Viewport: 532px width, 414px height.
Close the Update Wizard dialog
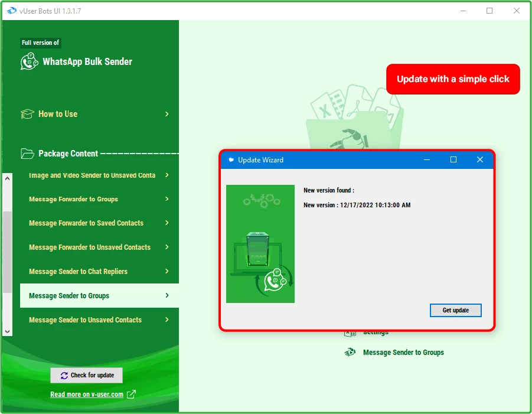coord(480,159)
